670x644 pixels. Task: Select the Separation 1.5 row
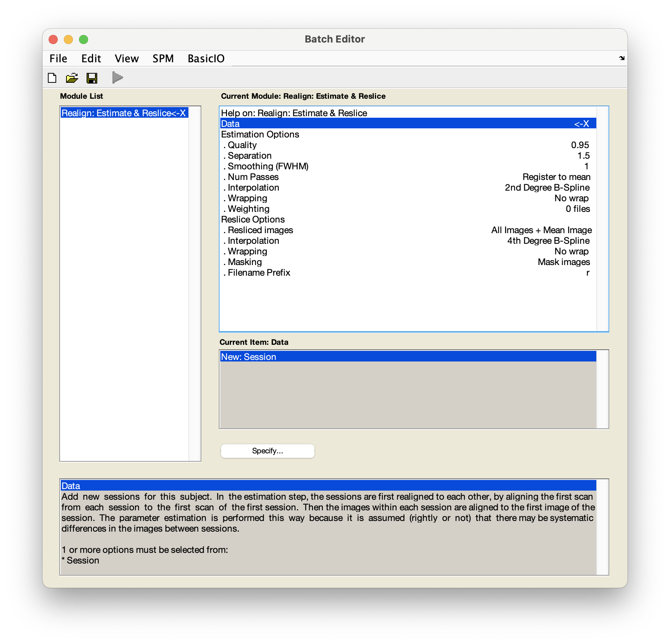tap(408, 155)
